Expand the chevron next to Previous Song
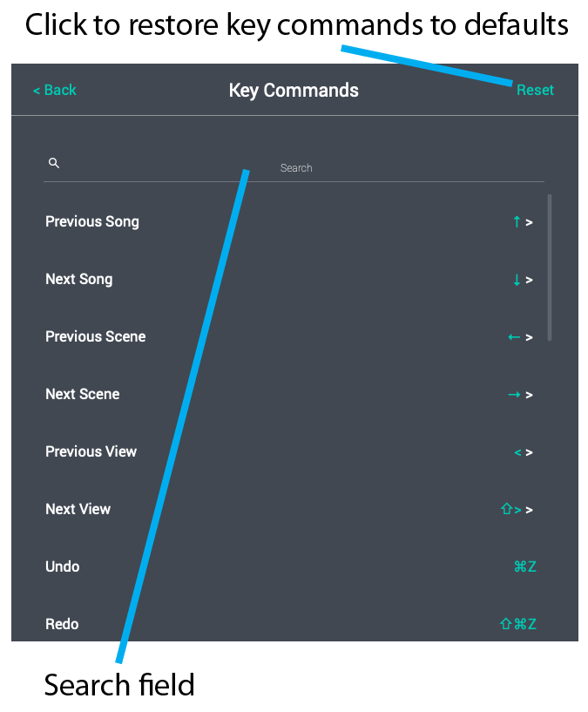The image size is (588, 712). pos(531,222)
